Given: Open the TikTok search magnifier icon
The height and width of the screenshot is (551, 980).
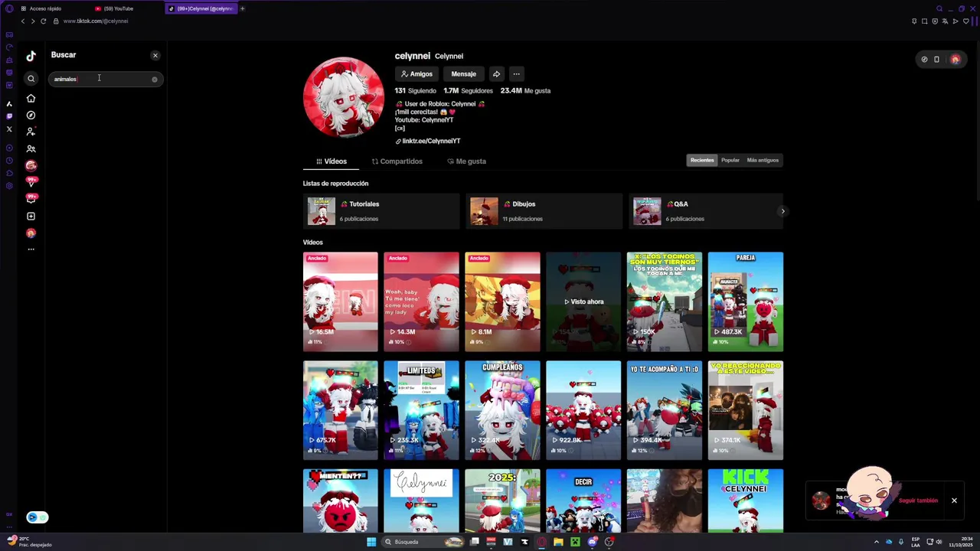Looking at the screenshot, I should tap(31, 79).
